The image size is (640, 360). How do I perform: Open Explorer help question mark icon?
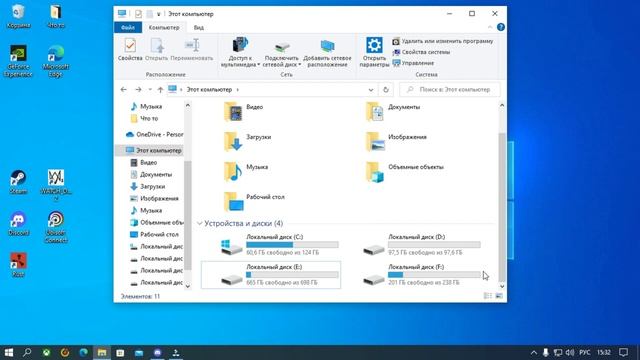tap(501, 27)
